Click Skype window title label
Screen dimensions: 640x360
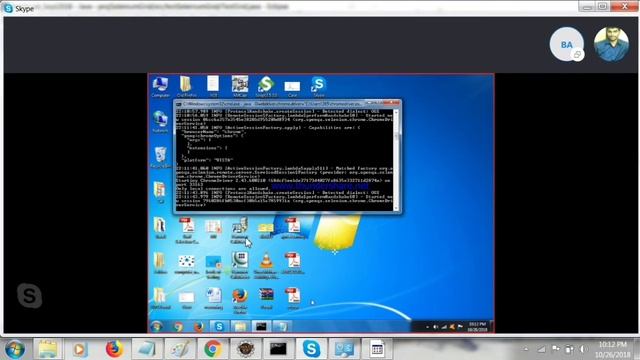tap(25, 8)
